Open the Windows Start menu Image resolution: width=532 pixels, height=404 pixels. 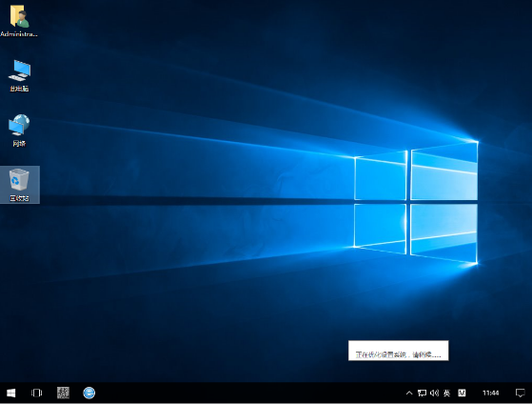pyautogui.click(x=10, y=394)
